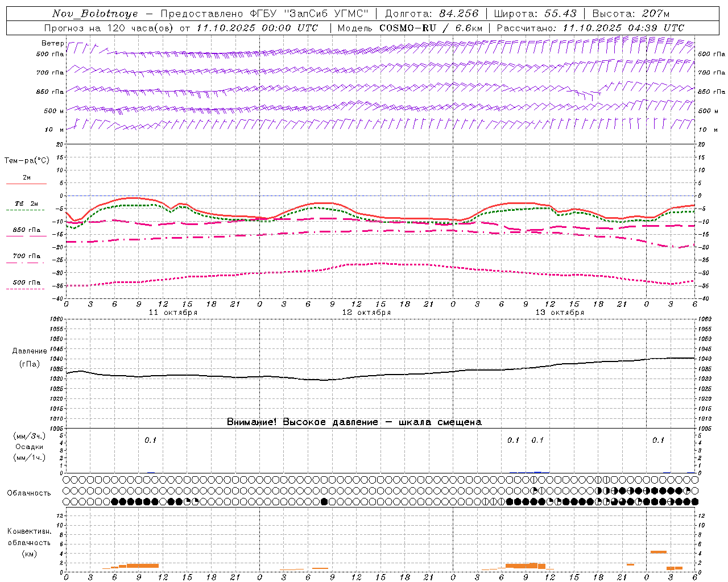The image size is (728, 582).
Task: Click the 2м temperature legend entry
Action: 27,178
